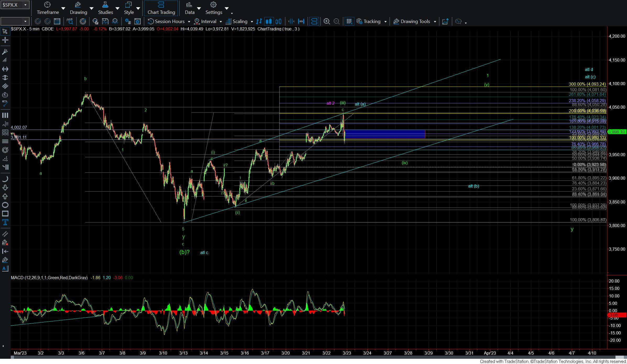The image size is (627, 364).
Task: Click the remove drawing objects icon
Action: (5, 242)
